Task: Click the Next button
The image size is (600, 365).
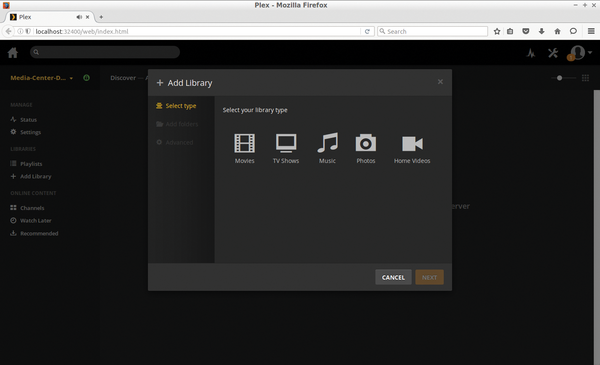Action: point(429,277)
